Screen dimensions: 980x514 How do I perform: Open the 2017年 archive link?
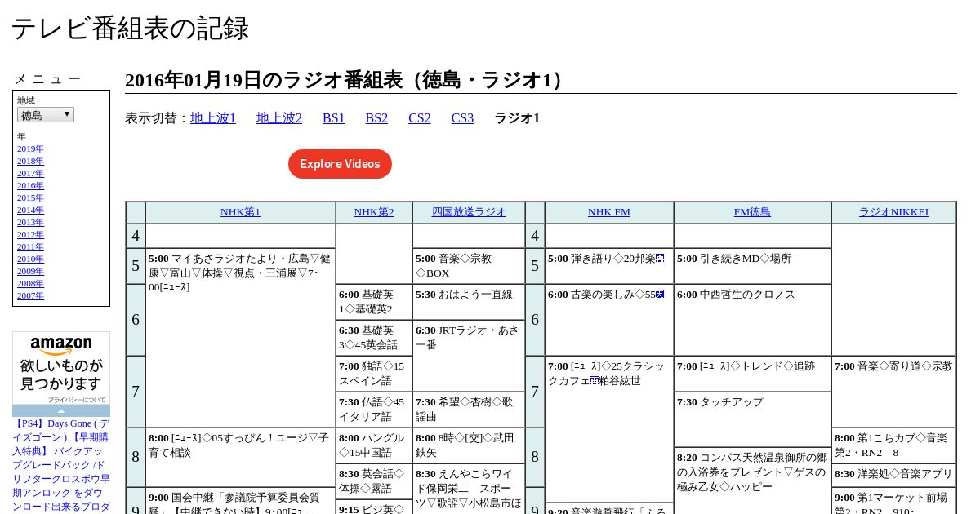[30, 174]
